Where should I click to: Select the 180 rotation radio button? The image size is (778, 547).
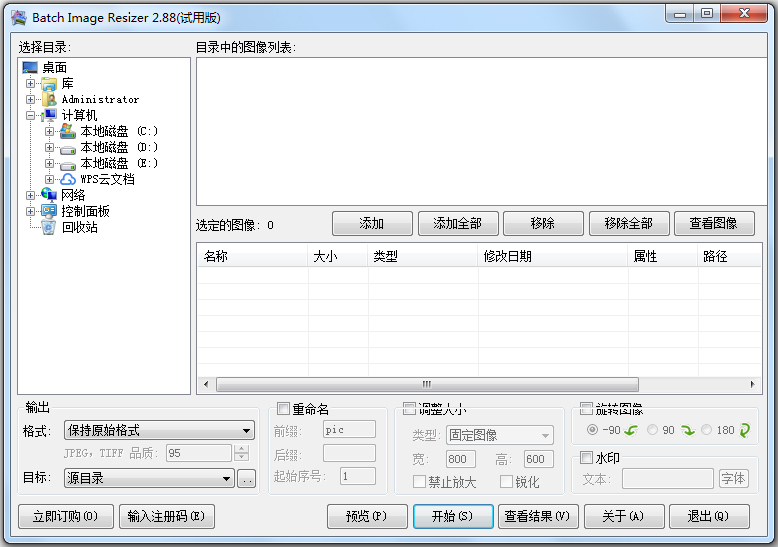707,430
